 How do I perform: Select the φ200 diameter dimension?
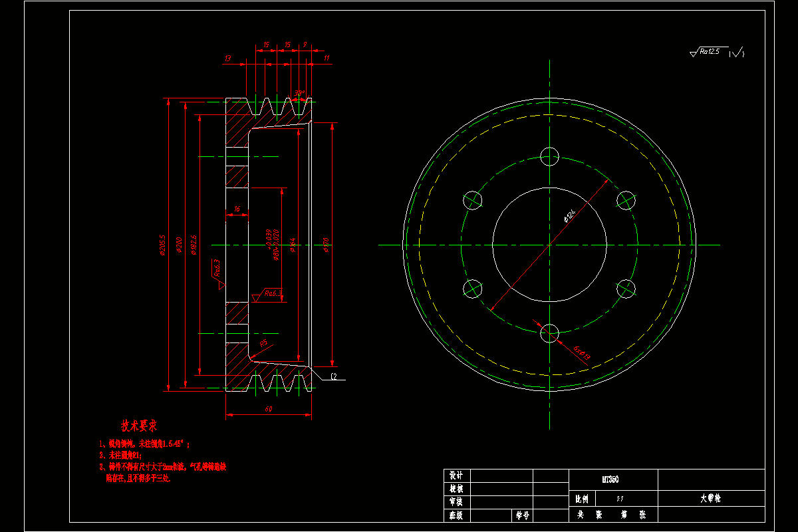tap(178, 245)
